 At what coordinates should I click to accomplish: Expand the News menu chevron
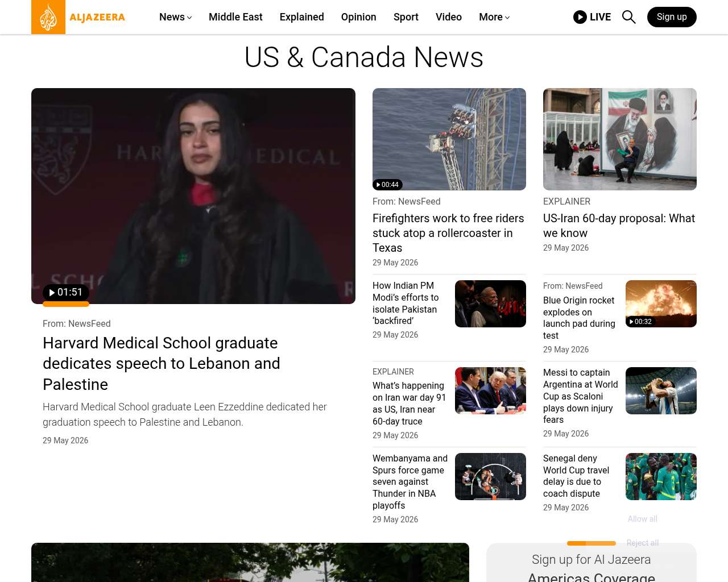pyautogui.click(x=189, y=18)
